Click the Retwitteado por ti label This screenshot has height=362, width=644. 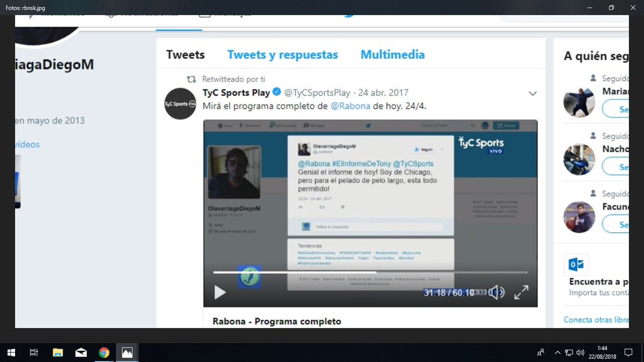[x=233, y=79]
